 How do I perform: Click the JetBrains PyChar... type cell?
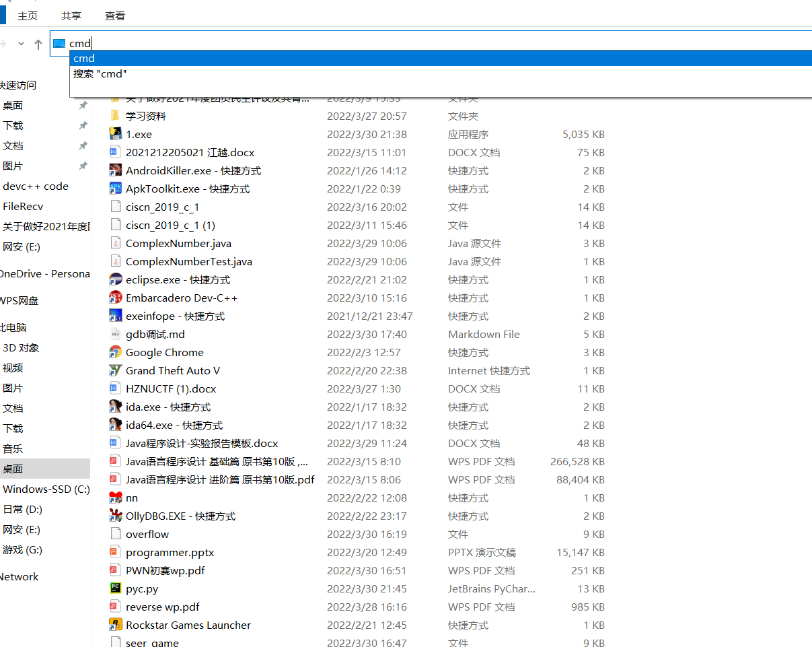492,588
